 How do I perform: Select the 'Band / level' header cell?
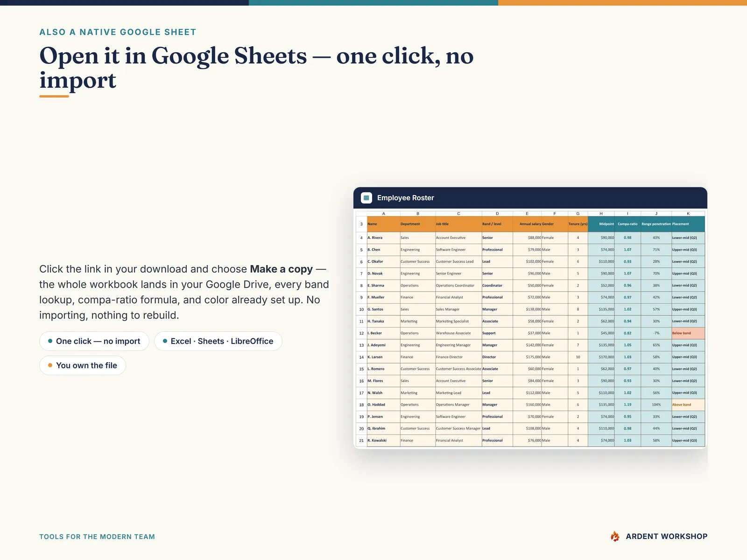(x=497, y=224)
